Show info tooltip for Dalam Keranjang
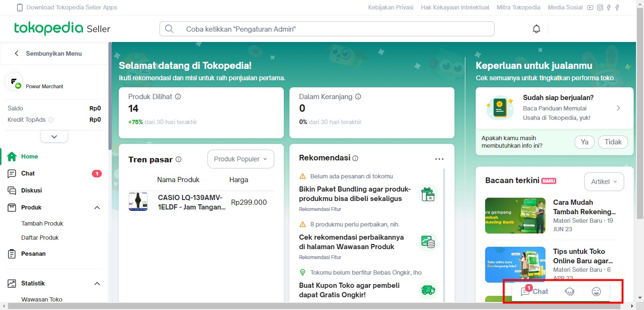The width and height of the screenshot is (644, 310). [358, 96]
